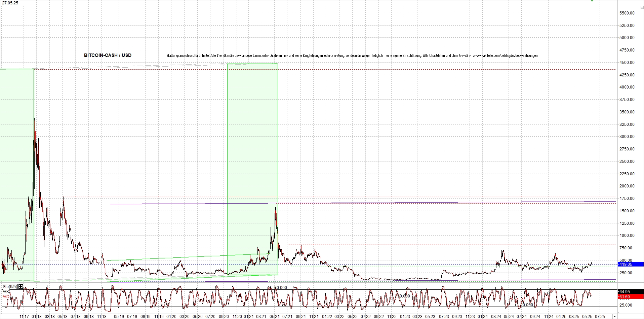The height and width of the screenshot is (319, 644).
Task: Open the Sto(9/5) indicator label
Action: 10,286
